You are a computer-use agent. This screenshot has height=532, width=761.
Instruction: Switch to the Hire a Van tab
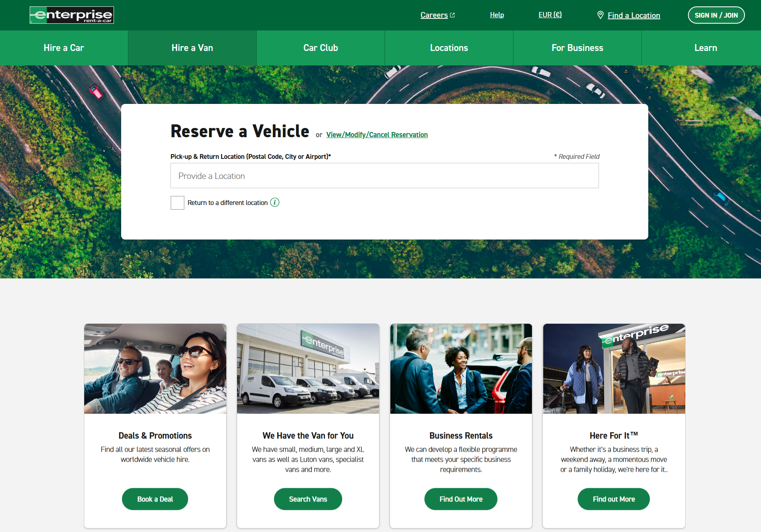point(192,48)
